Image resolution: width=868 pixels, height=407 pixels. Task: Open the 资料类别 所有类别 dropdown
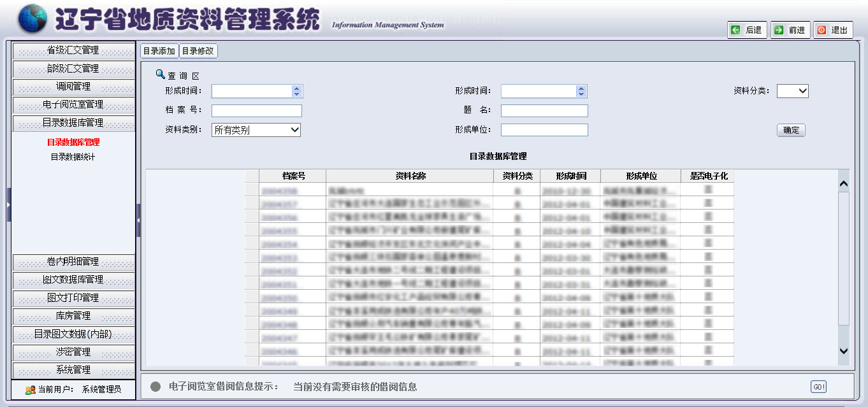point(256,130)
